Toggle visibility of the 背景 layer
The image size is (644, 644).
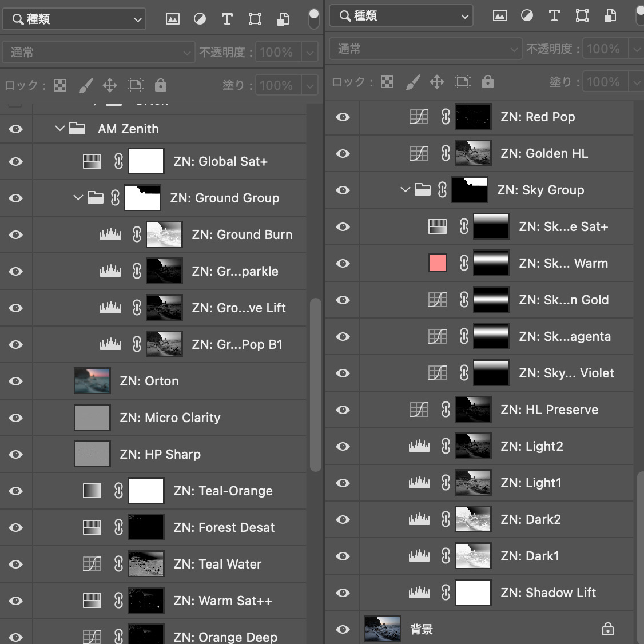pos(343,629)
